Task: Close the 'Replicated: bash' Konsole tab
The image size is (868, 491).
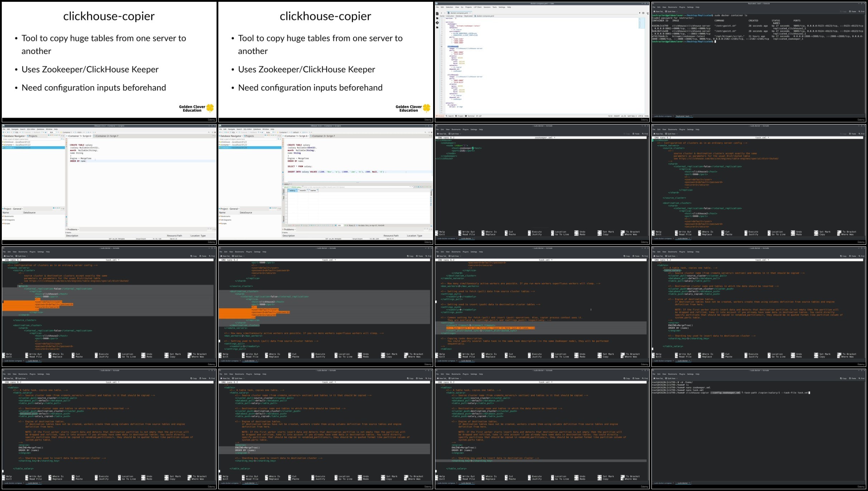Action: pyautogui.click(x=691, y=116)
